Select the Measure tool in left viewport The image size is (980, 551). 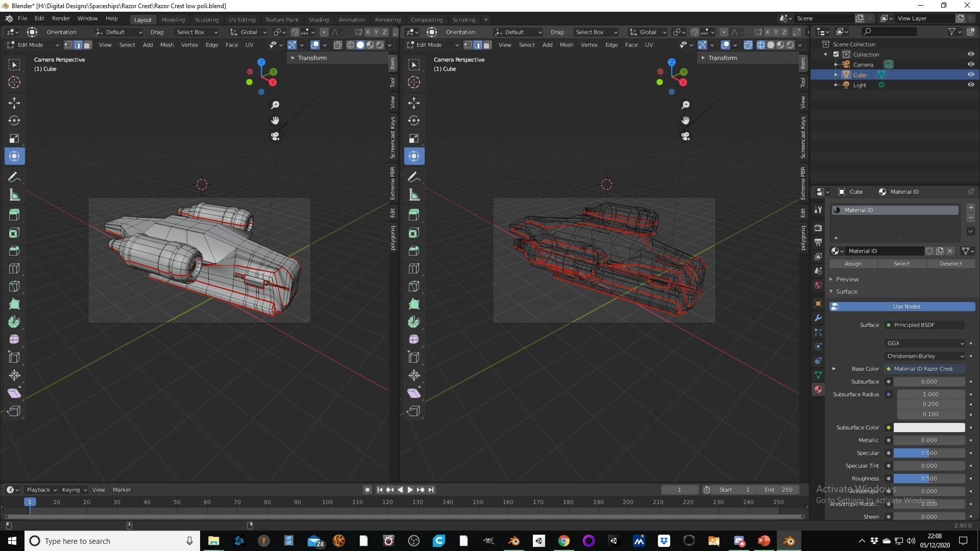pos(14,195)
